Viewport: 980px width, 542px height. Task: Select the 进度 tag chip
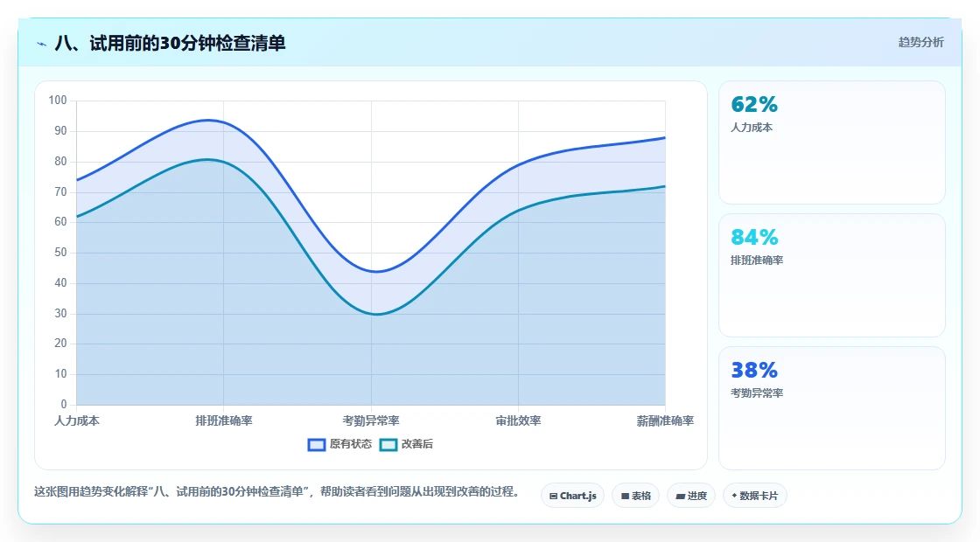(691, 496)
